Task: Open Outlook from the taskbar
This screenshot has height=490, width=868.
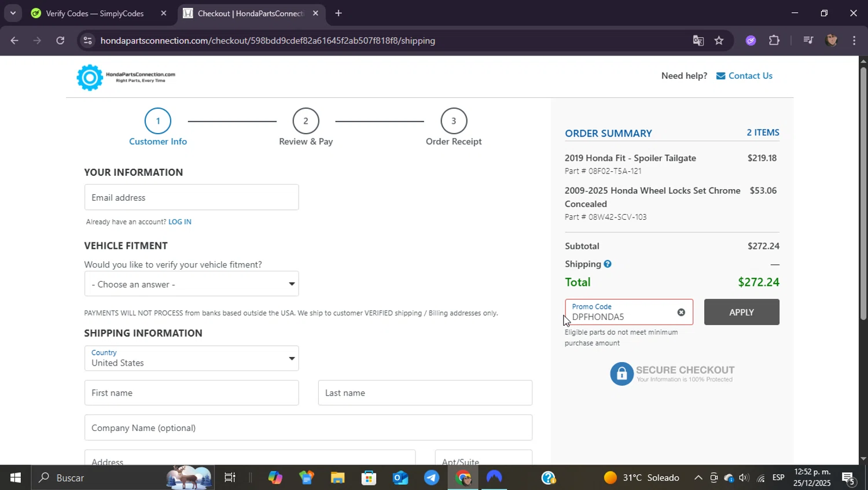Action: 400,478
